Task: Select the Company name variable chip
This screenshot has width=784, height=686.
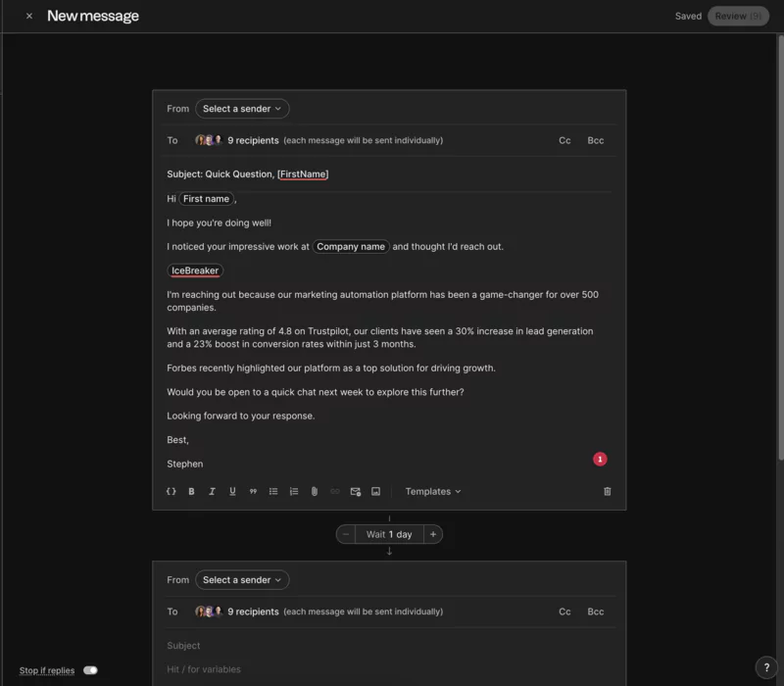Action: pyautogui.click(x=351, y=247)
